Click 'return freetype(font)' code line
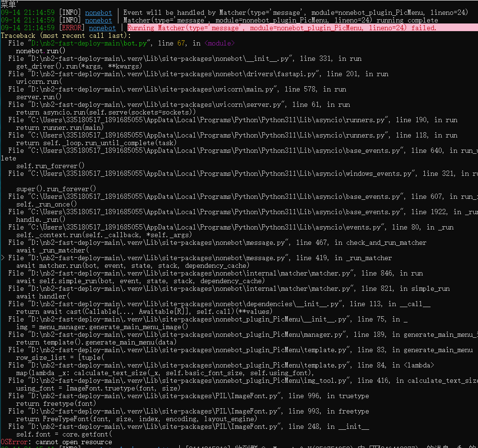 tap(56, 403)
